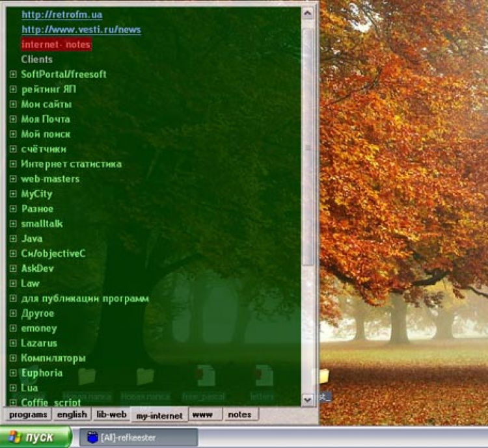Viewport: 488px width, 448px height.
Task: Expand the Lua node
Action: pos(13,388)
